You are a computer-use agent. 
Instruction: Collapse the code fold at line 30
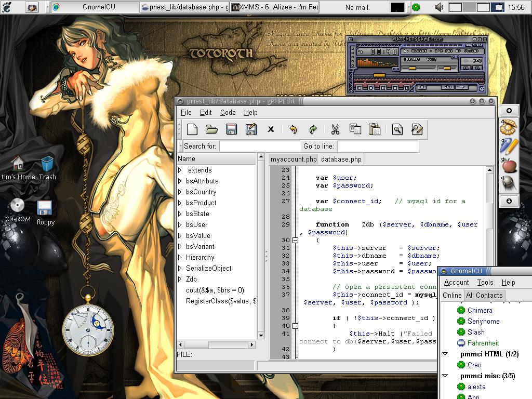coord(295,240)
